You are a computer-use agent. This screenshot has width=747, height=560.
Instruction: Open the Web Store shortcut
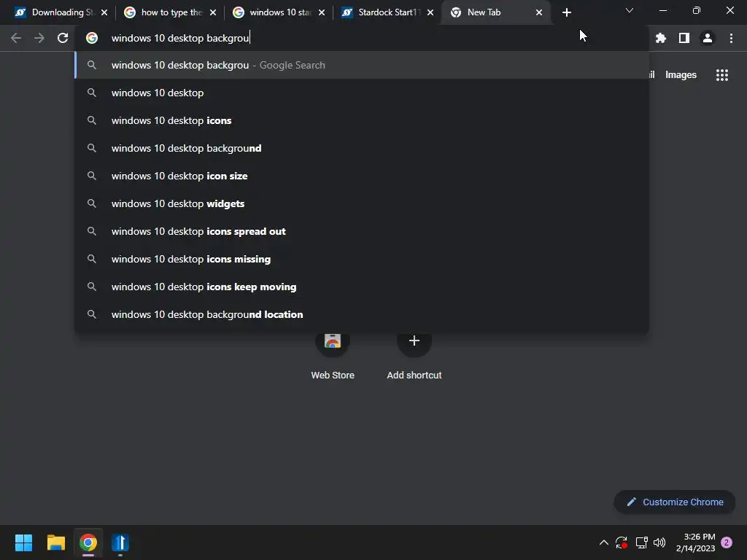(333, 356)
